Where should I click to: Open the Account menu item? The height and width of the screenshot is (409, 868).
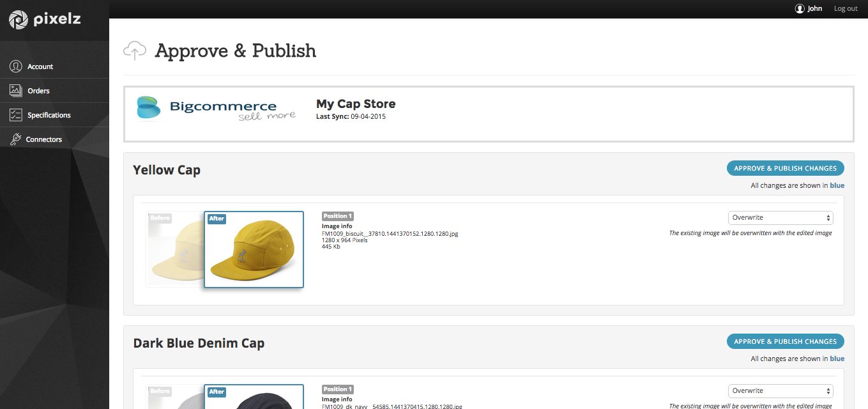point(40,66)
